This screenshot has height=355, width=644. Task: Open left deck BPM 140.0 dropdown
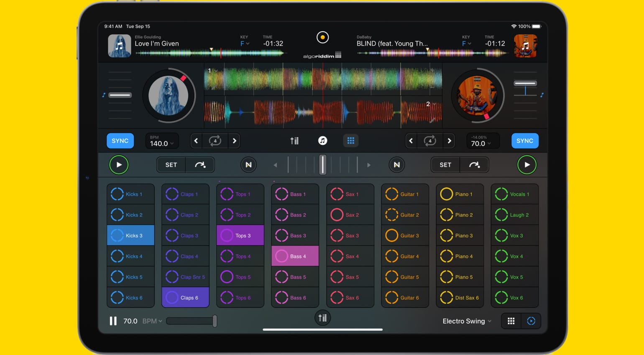pyautogui.click(x=162, y=141)
